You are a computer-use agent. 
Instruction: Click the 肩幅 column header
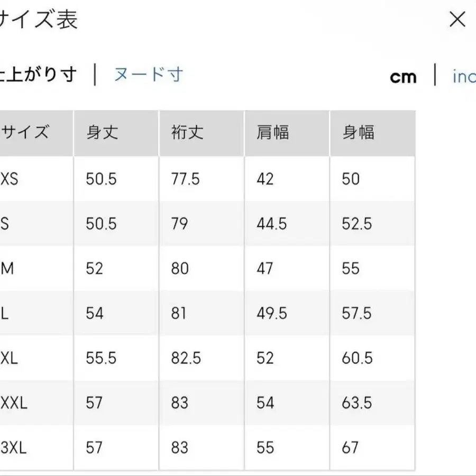272,133
